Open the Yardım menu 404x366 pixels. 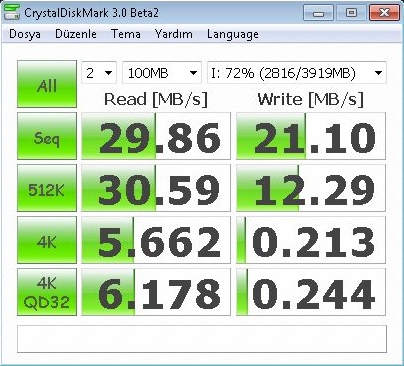tap(174, 34)
